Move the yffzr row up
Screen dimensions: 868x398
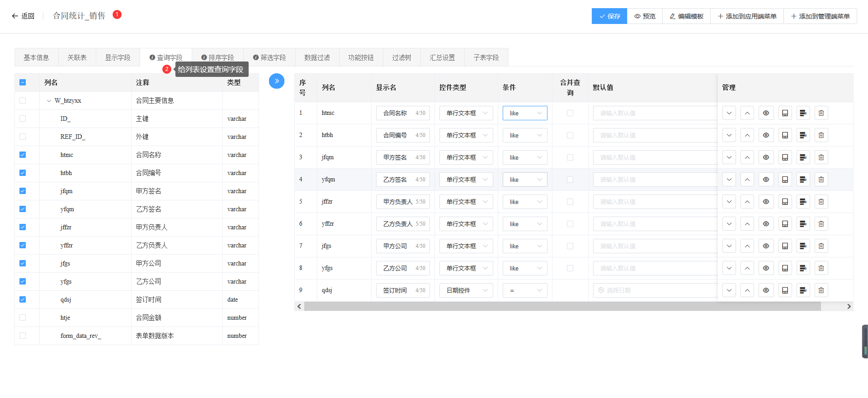tap(748, 224)
